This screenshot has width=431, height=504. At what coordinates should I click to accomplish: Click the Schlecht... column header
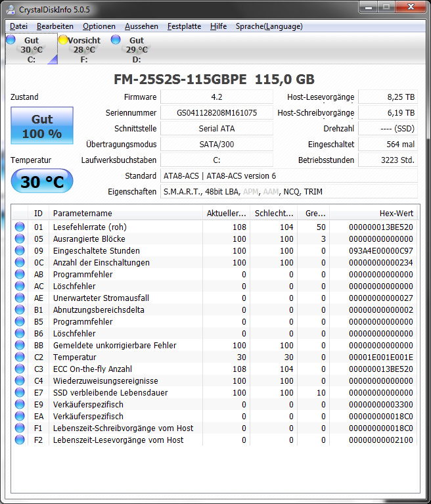(274, 213)
